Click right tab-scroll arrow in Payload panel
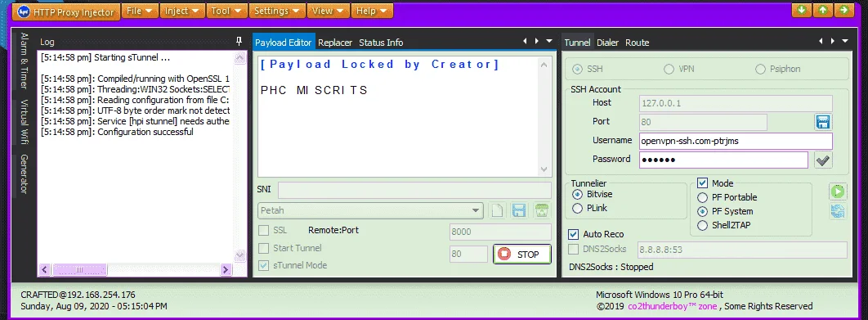This screenshot has width=868, height=320. (x=536, y=41)
